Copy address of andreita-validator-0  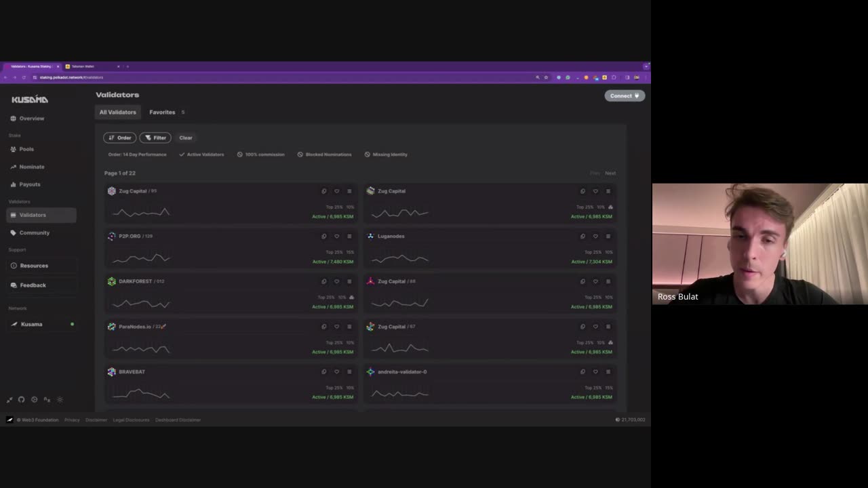[x=583, y=371]
